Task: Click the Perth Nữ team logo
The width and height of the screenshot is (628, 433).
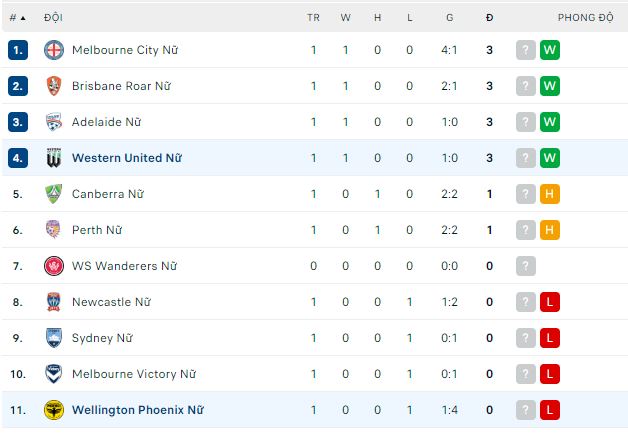Action: pos(54,230)
